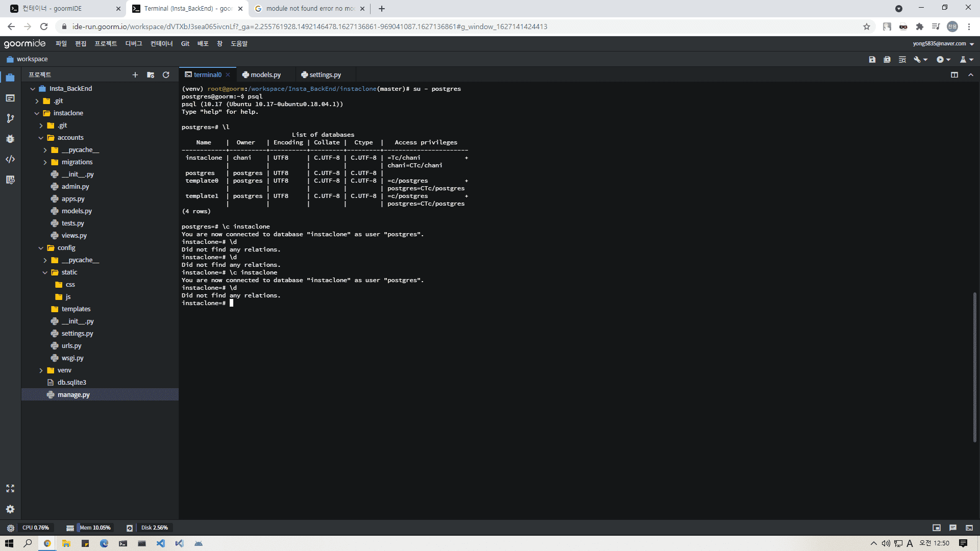Click the save file toolbar icon
The image size is (980, 551).
[872, 60]
